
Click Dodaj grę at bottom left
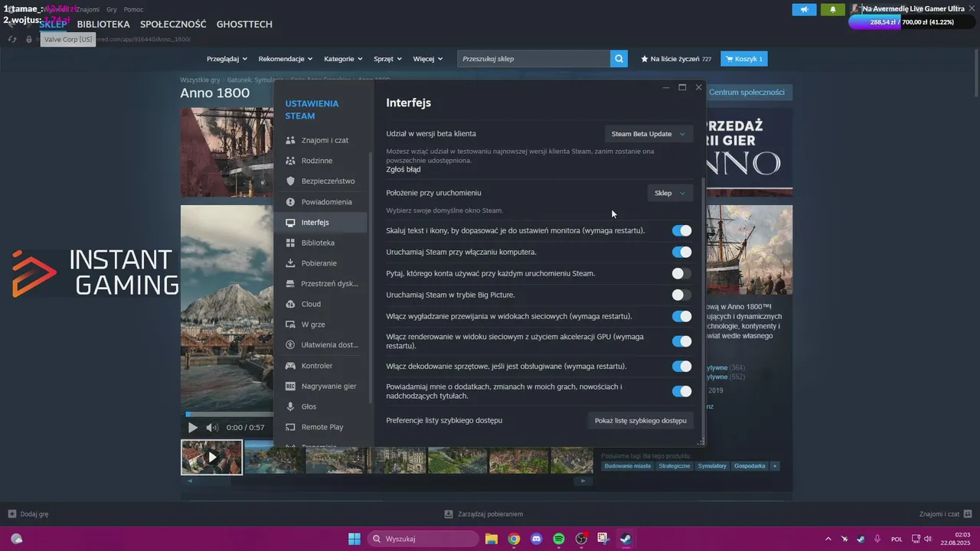coord(28,514)
